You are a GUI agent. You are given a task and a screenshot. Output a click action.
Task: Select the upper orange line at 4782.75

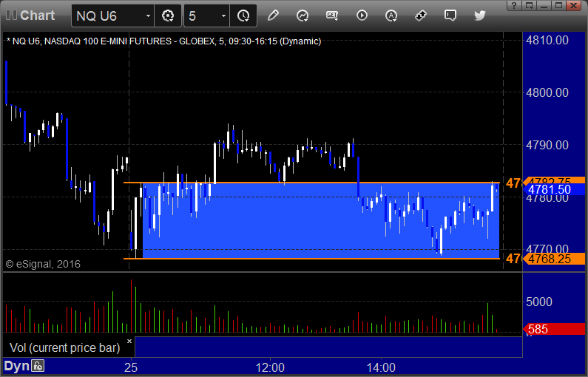[x=311, y=183]
